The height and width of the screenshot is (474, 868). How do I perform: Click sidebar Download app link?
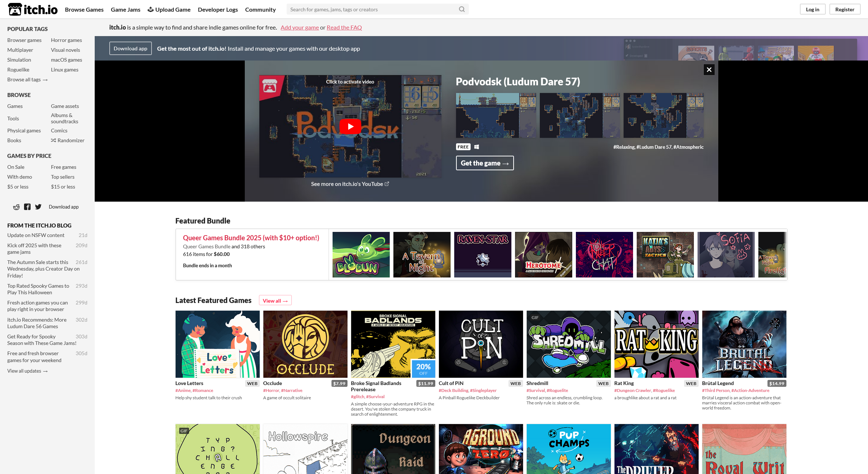click(64, 207)
